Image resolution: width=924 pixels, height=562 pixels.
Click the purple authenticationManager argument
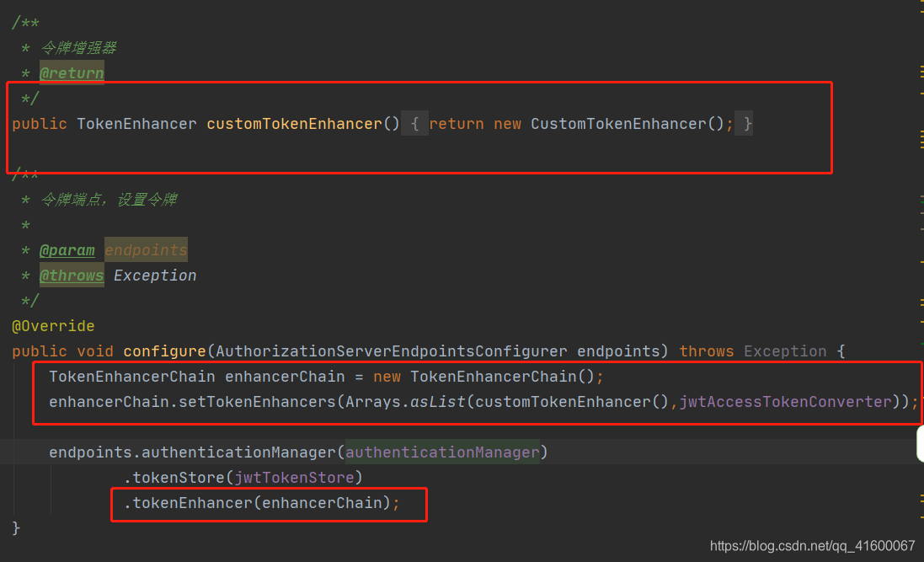point(442,452)
